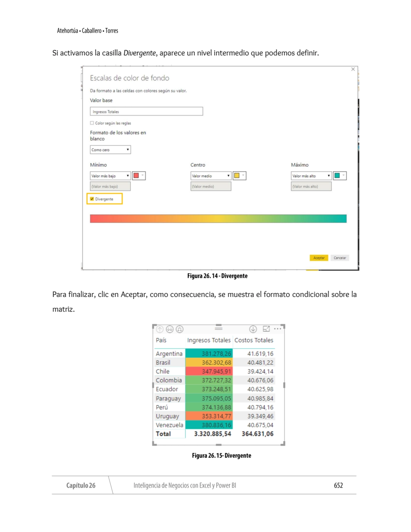Toggle the drill down mode icon
The height and width of the screenshot is (532, 411).
pyautogui.click(x=253, y=329)
